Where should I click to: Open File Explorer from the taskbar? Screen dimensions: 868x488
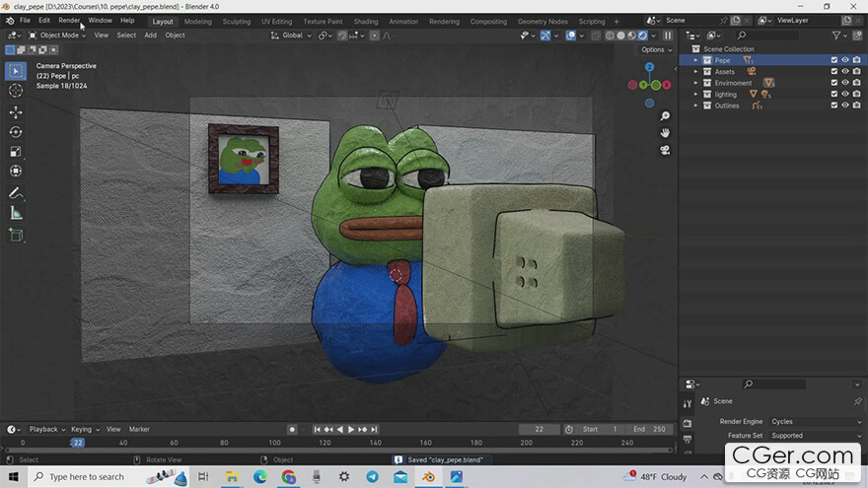pos(232,477)
